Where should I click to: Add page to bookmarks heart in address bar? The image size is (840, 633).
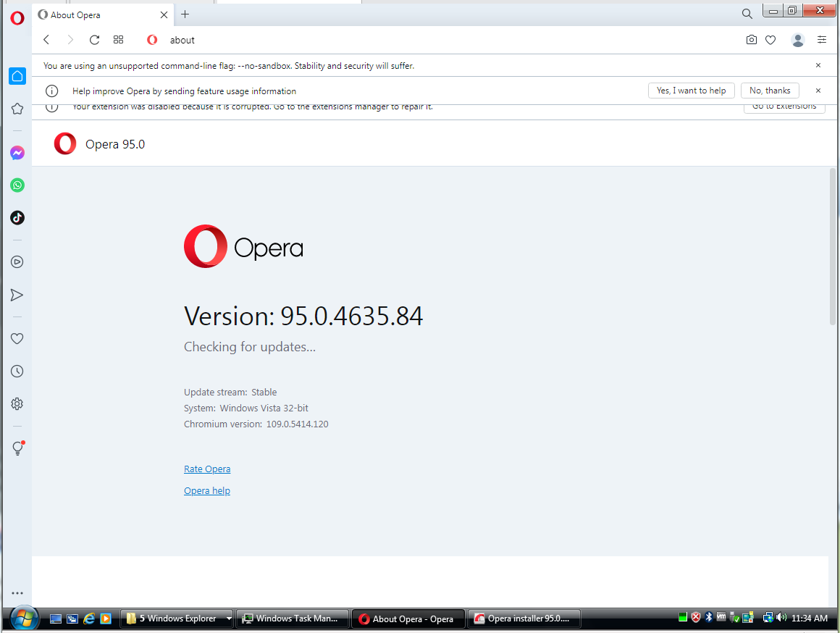[x=770, y=40]
